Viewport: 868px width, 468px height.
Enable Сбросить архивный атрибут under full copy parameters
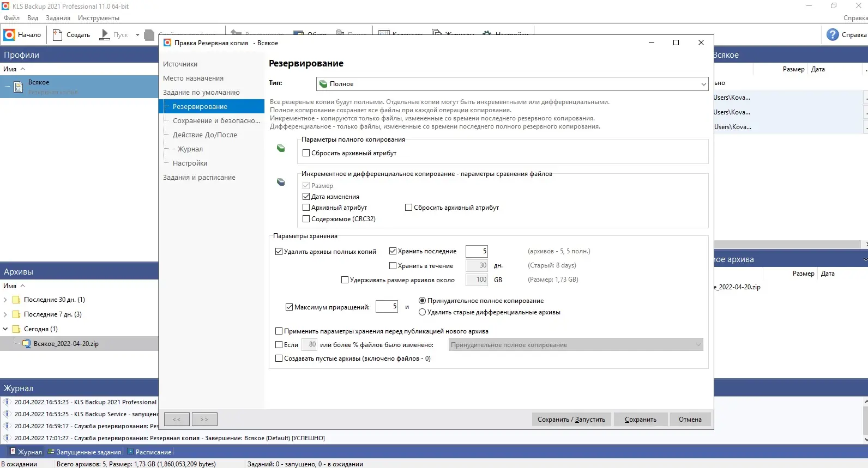[x=306, y=153]
